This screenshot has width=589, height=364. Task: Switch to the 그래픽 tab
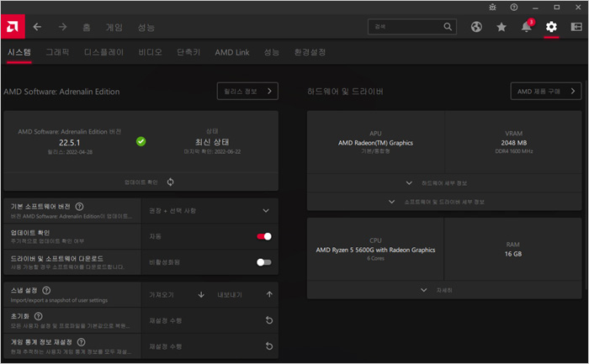coord(57,52)
